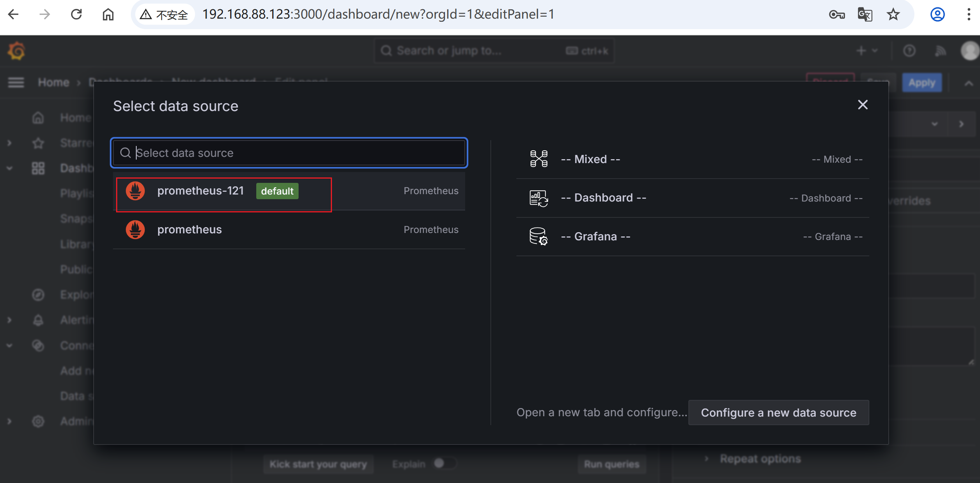Open the plus add-new dropdown

[x=867, y=51]
